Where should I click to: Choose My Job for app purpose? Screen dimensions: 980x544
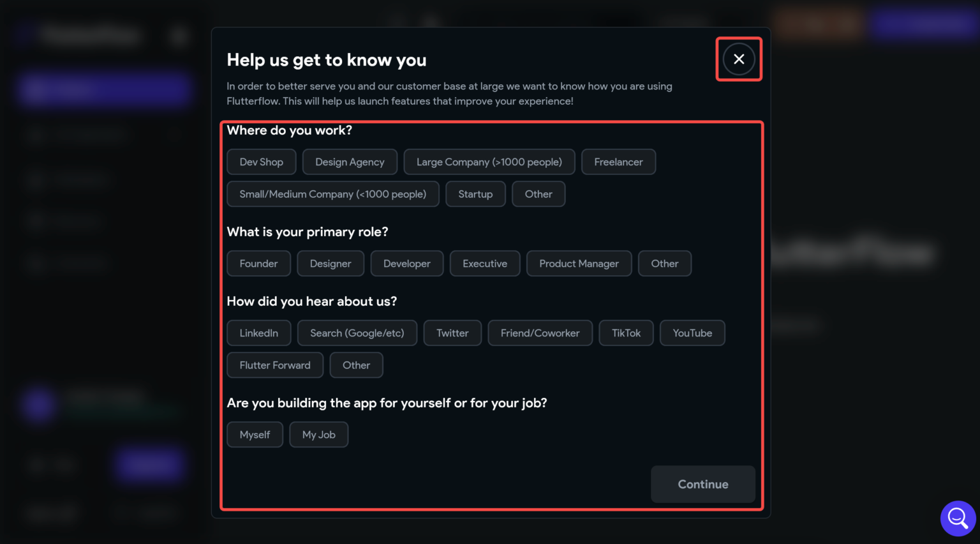pyautogui.click(x=319, y=435)
